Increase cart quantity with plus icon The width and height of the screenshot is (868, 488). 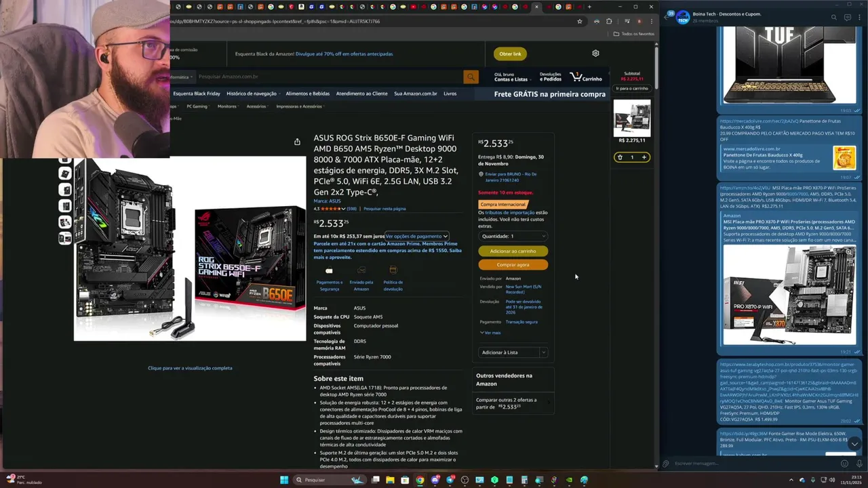pyautogui.click(x=644, y=157)
